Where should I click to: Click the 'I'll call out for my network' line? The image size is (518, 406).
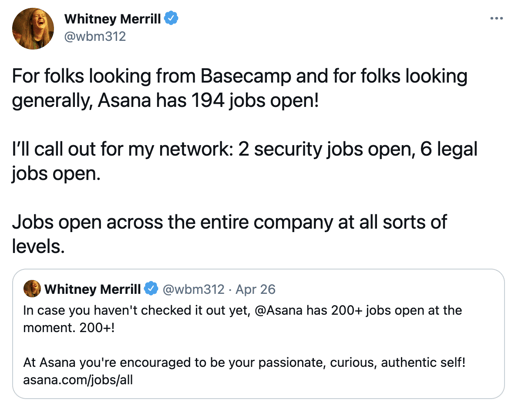coord(245,149)
